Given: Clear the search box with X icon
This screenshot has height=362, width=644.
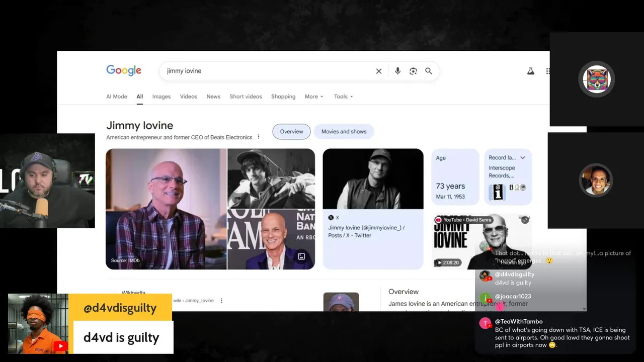Looking at the screenshot, I should [379, 71].
